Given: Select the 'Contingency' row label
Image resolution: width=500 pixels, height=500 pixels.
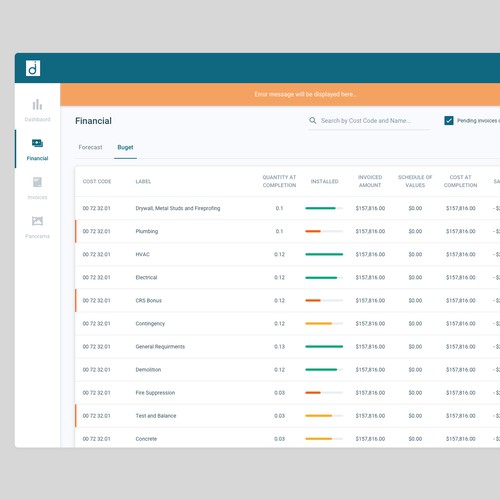Looking at the screenshot, I should [150, 324].
